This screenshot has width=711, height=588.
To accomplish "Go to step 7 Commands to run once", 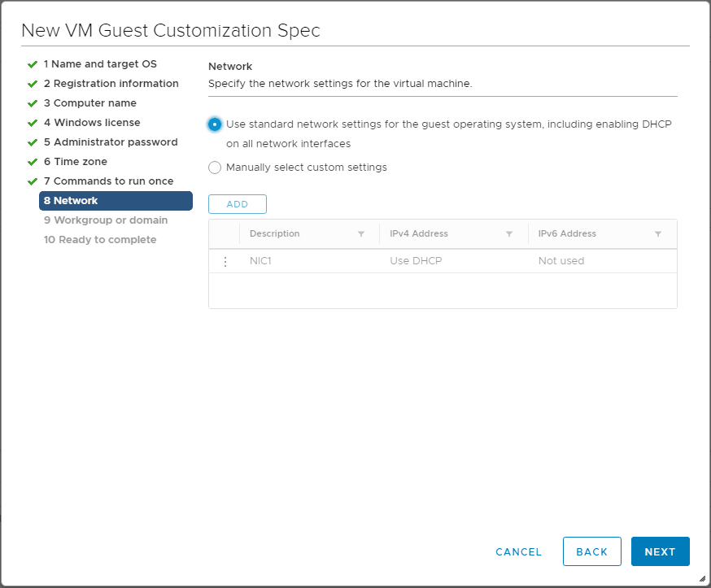I will click(108, 181).
